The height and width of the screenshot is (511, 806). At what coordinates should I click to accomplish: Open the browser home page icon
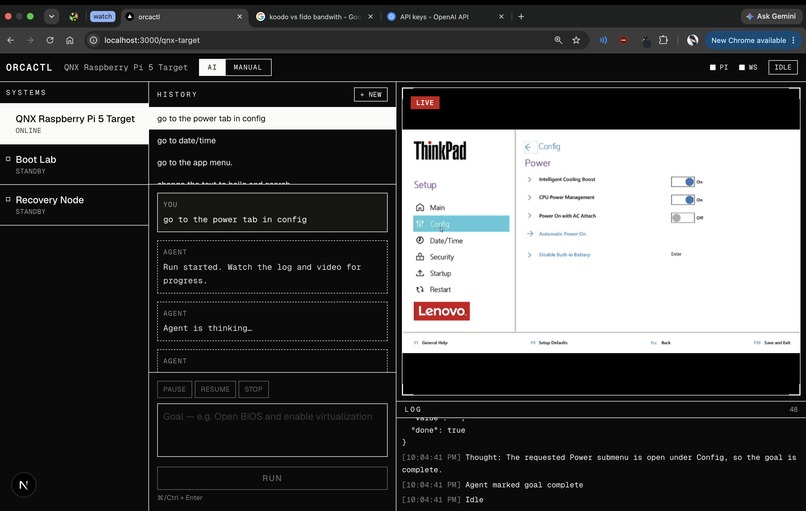click(70, 40)
